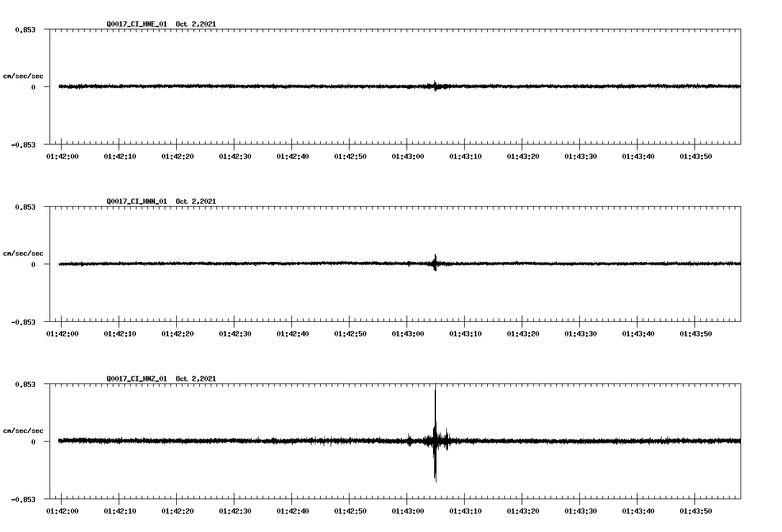782x532 pixels.
Task: Click 01:43:00 time label under HNZ plot
Action: 408,511
